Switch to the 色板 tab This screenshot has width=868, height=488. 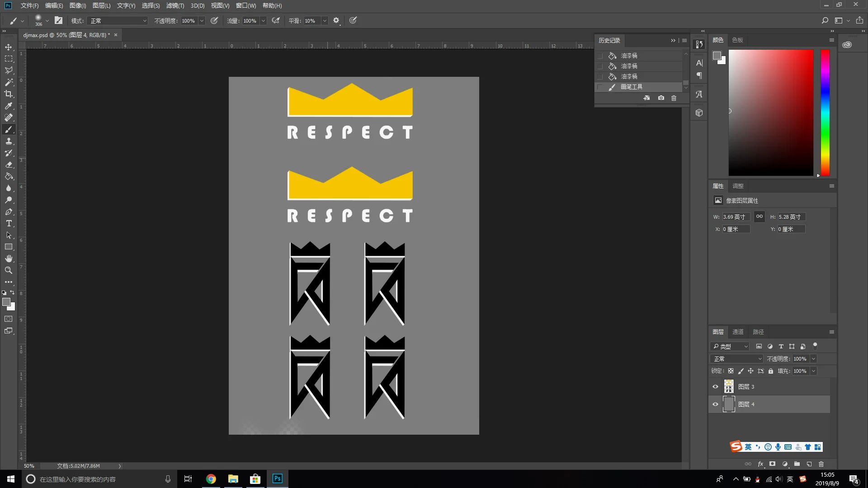point(737,40)
